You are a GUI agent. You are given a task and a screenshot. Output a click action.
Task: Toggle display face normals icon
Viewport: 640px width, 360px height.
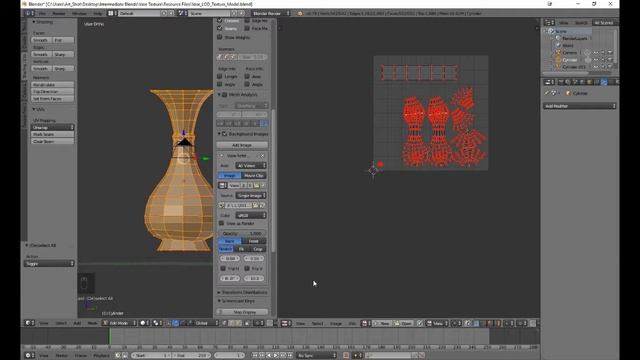233,57
